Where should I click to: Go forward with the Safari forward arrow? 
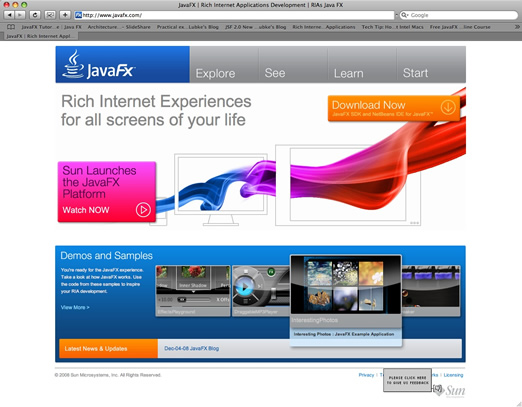click(20, 15)
